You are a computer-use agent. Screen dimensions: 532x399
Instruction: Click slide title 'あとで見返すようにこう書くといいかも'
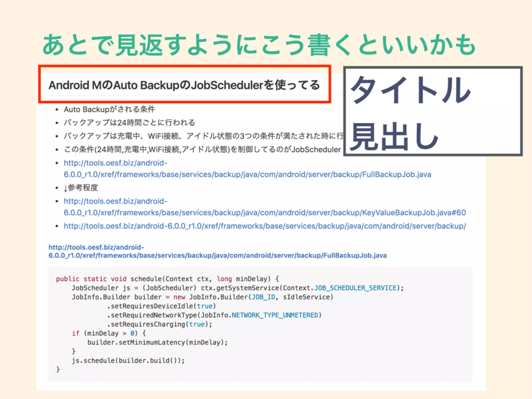pyautogui.click(x=259, y=45)
